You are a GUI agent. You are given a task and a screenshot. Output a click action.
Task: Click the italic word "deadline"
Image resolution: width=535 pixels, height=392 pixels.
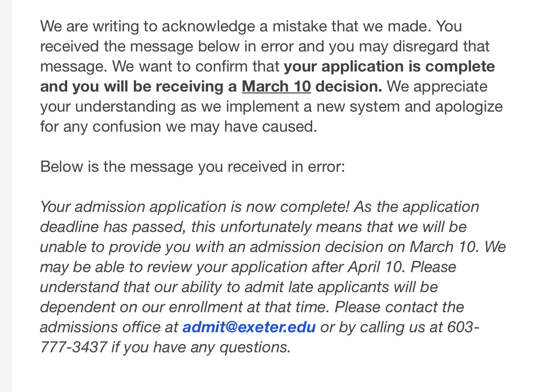click(x=69, y=227)
